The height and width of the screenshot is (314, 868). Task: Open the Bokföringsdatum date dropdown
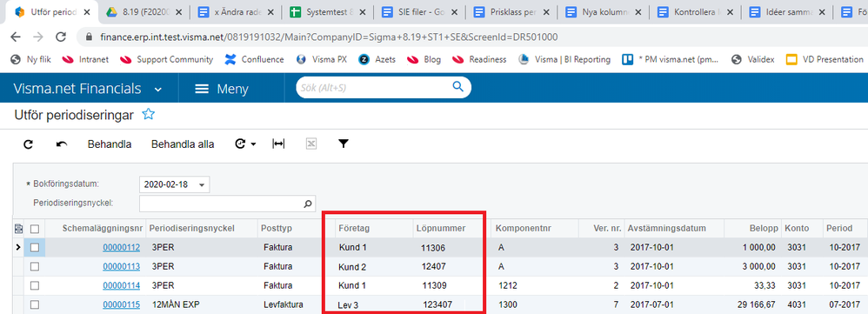click(x=202, y=184)
